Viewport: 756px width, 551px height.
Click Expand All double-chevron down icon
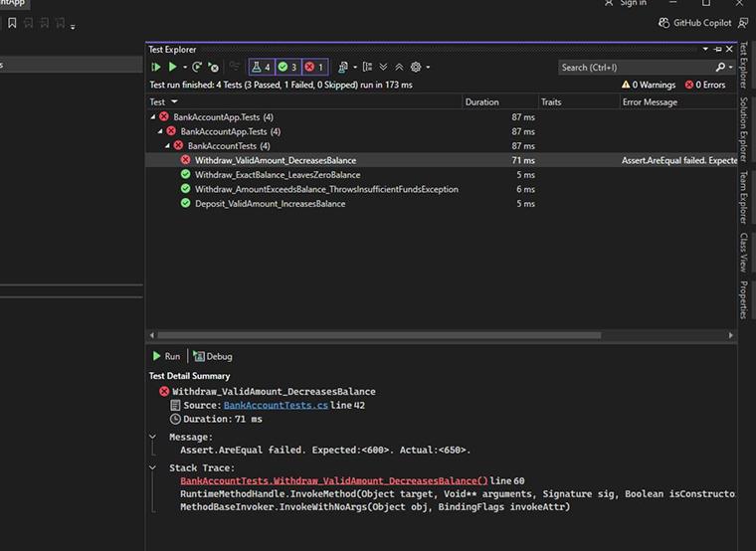click(383, 67)
